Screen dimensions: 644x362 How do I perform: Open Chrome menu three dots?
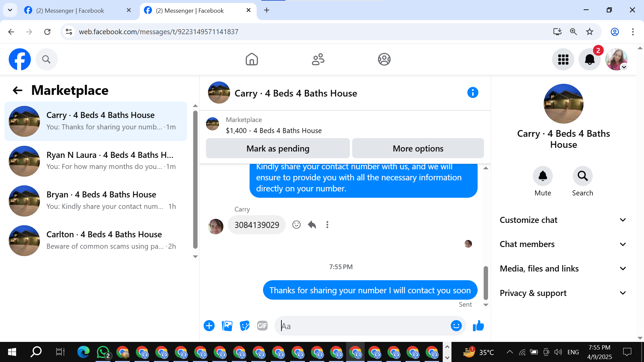pyautogui.click(x=633, y=32)
